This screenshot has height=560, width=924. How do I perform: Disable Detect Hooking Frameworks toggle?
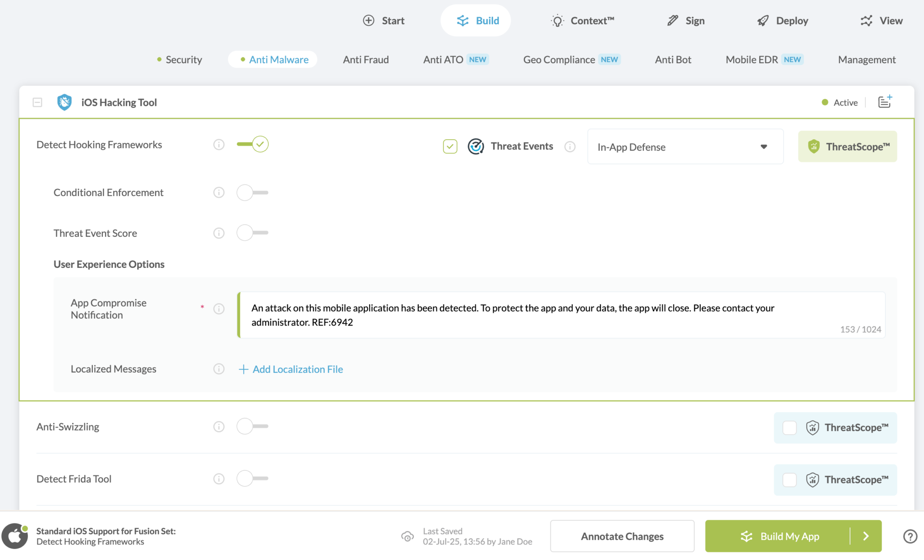click(253, 144)
